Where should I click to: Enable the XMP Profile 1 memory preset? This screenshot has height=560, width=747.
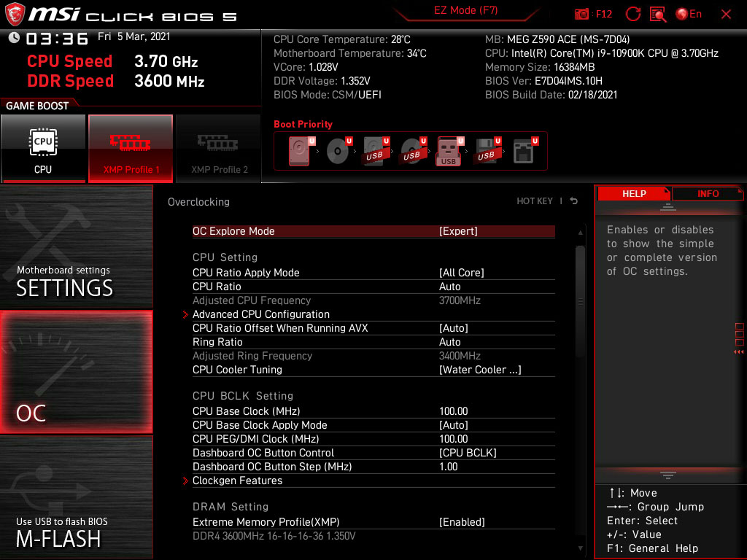point(131,148)
